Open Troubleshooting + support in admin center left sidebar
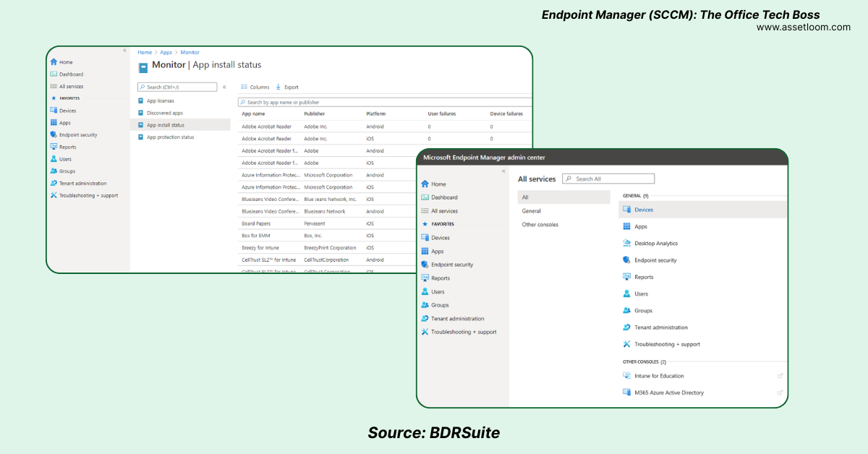Viewport: 868px width, 454px height. (459, 332)
